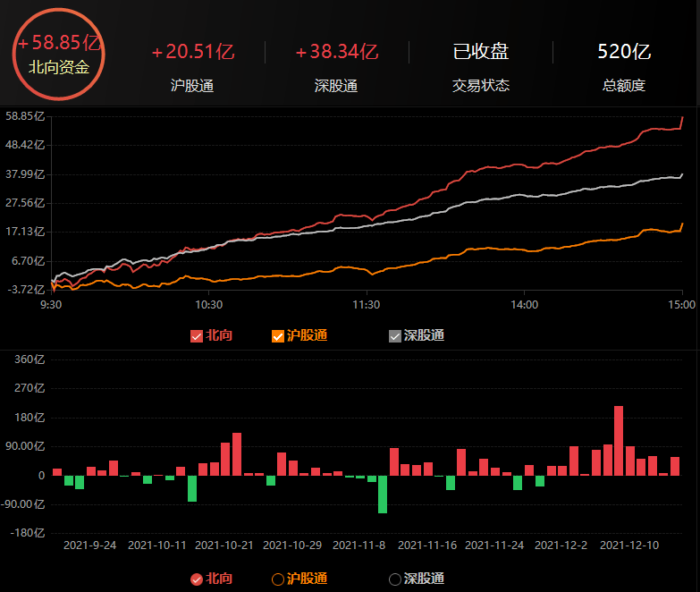Viewport: 700px width, 592px height.
Task: Select the 深股通 radio button below the bar chart
Action: click(x=395, y=579)
